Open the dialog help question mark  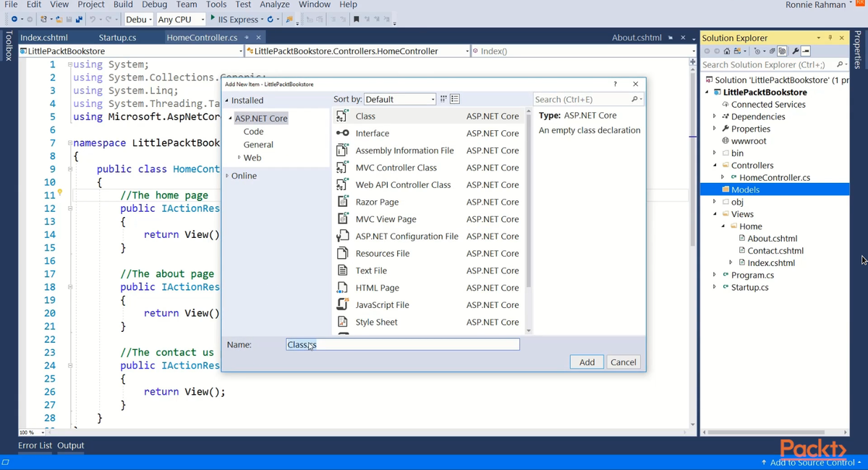click(616, 84)
